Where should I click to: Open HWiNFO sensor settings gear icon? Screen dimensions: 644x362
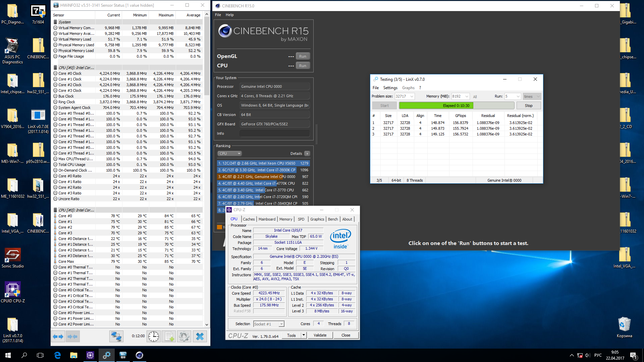pyautogui.click(x=184, y=337)
